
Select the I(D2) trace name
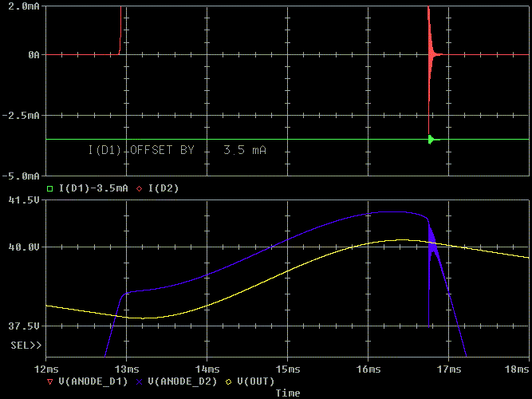coord(164,189)
